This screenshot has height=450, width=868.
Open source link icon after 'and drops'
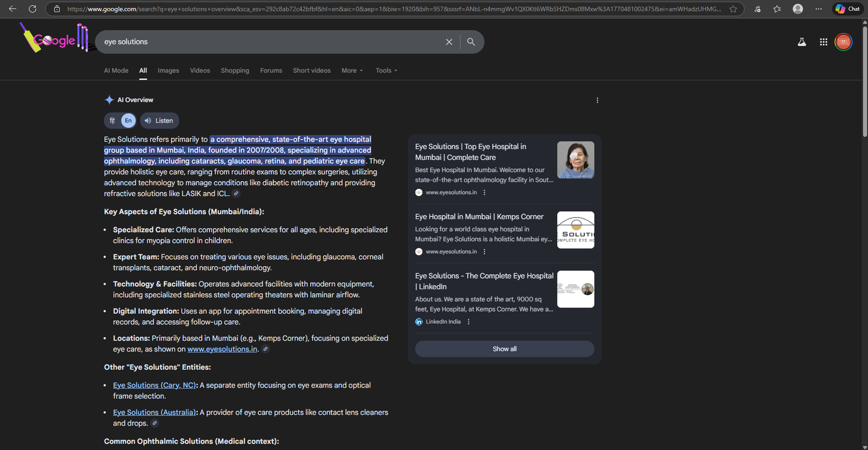pyautogui.click(x=155, y=423)
